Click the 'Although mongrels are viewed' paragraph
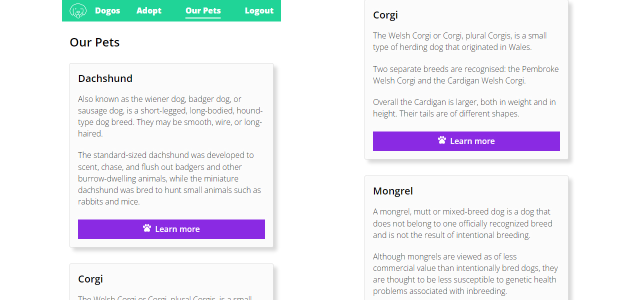Viewport: 644px width, 300px height. [465, 273]
